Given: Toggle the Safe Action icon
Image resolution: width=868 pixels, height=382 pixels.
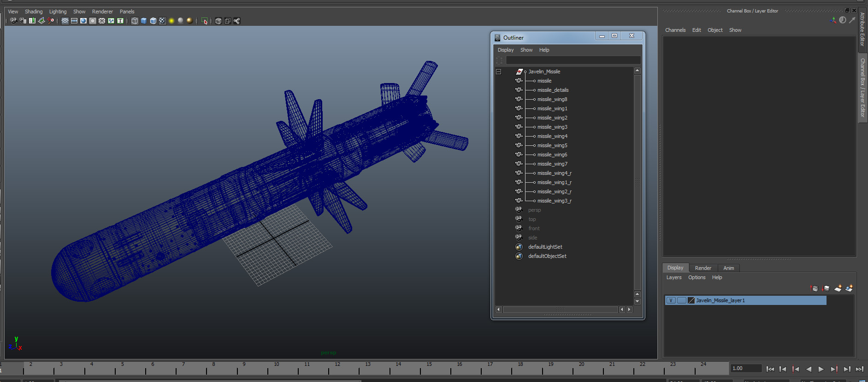Looking at the screenshot, I should pyautogui.click(x=111, y=21).
